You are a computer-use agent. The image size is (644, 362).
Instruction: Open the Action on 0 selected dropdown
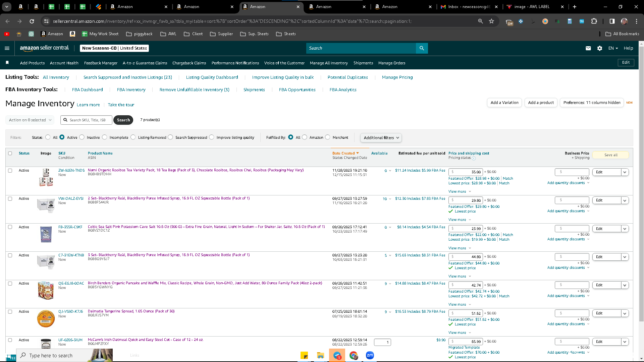click(30, 120)
